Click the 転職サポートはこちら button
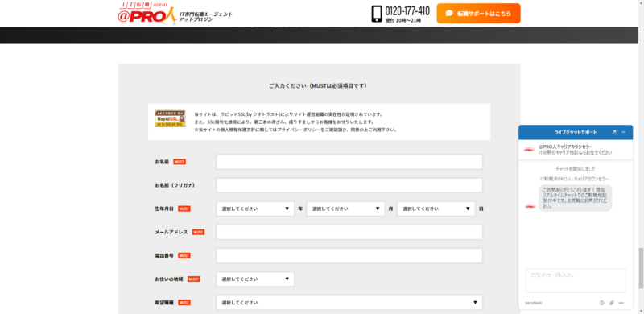This screenshot has width=644, height=314. [478, 14]
